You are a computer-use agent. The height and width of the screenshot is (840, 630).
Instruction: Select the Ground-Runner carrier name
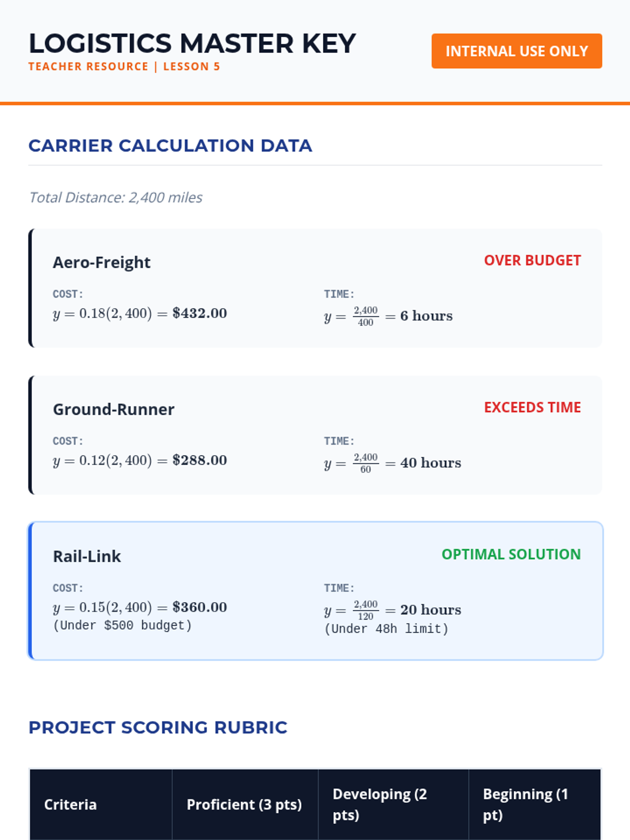tap(113, 409)
